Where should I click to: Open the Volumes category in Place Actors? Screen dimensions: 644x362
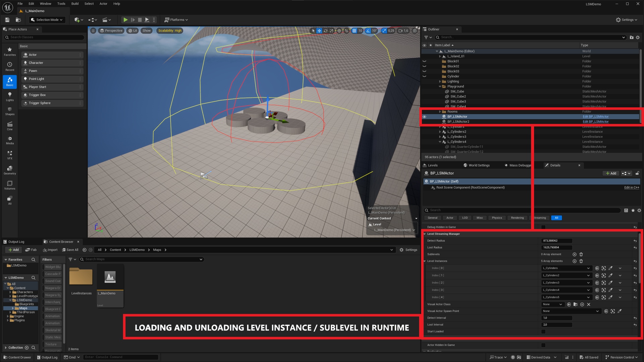coord(10,185)
